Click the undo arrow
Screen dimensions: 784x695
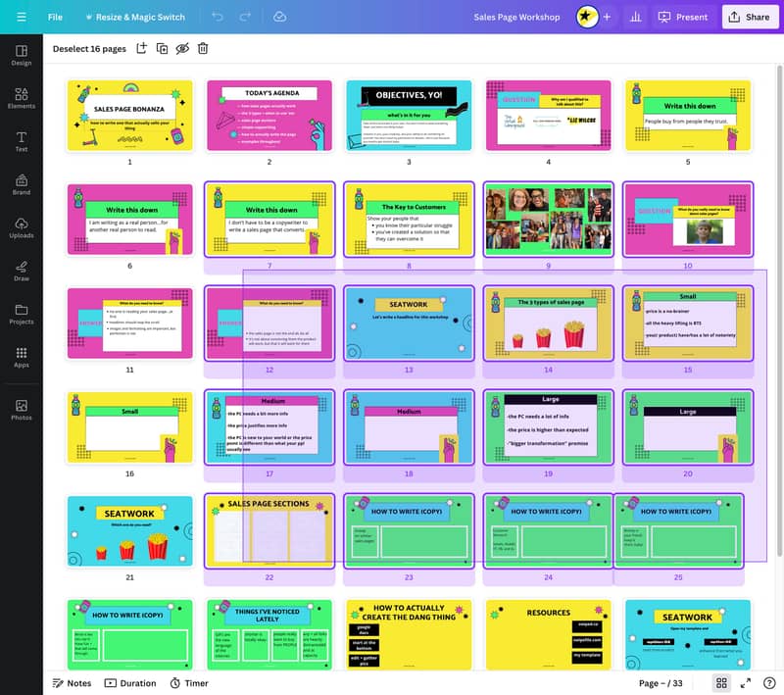pyautogui.click(x=218, y=17)
